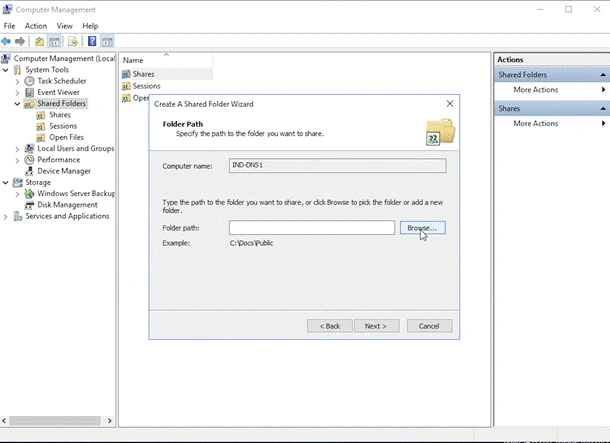Image resolution: width=610 pixels, height=443 pixels.
Task: Click the left pane horizontal scrollbar
Action: pyautogui.click(x=56, y=420)
